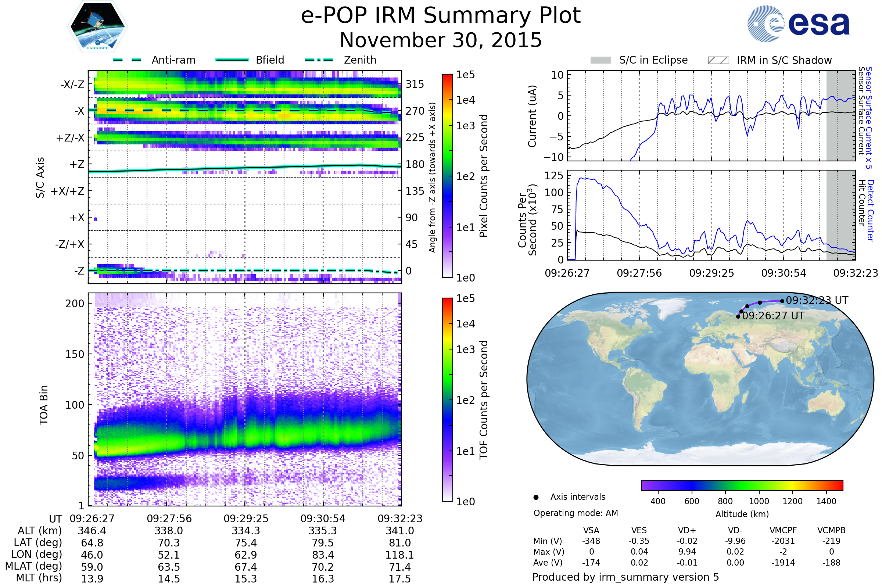
Task: Click the TOF Counts per Second colorbar
Action: point(447,399)
